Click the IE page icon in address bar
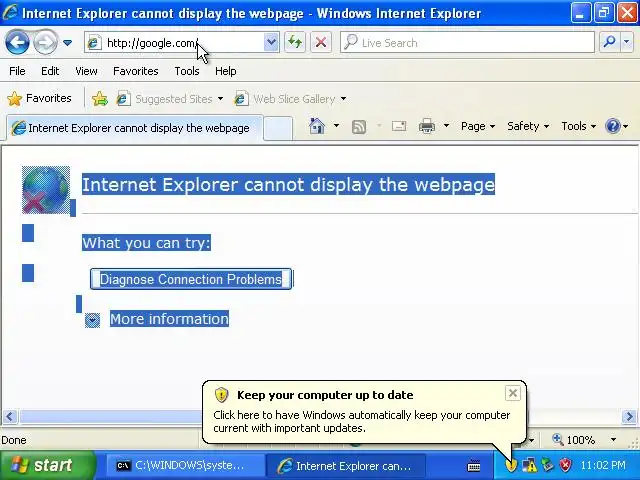This screenshot has width=640, height=480. click(94, 42)
